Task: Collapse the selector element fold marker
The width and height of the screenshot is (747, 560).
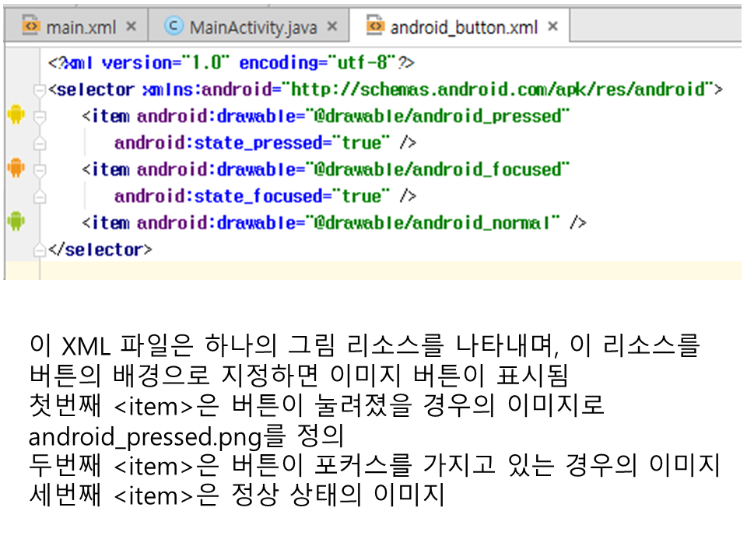Action: click(x=40, y=90)
